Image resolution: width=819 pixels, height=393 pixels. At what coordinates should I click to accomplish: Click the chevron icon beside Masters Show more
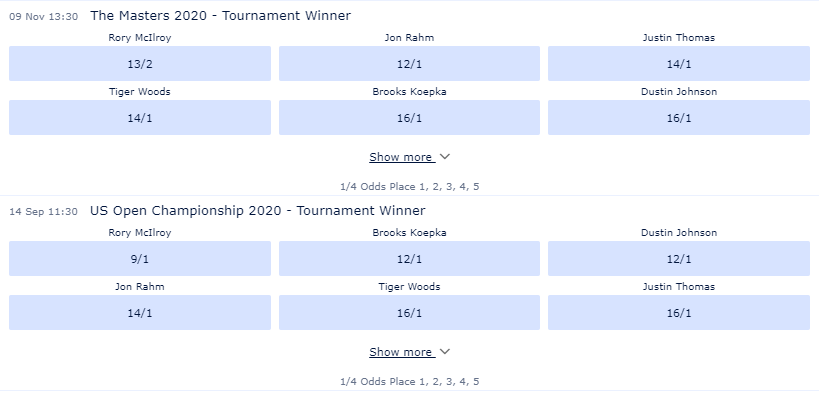point(444,157)
